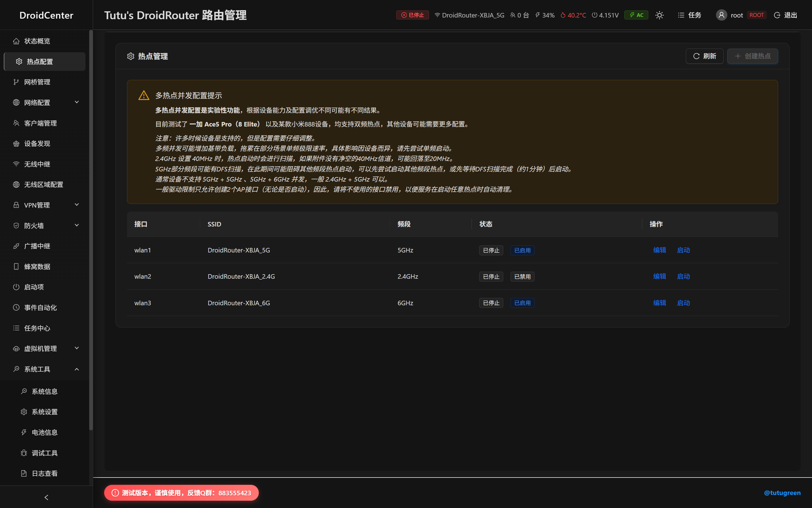Click the 刷新 refresh button
Viewport: 812px width, 508px height.
pos(704,56)
